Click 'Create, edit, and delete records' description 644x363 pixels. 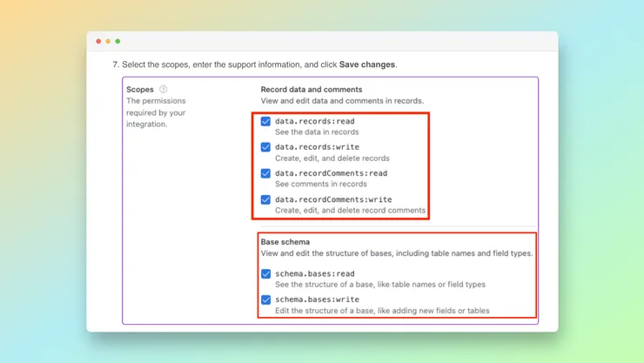tap(332, 158)
